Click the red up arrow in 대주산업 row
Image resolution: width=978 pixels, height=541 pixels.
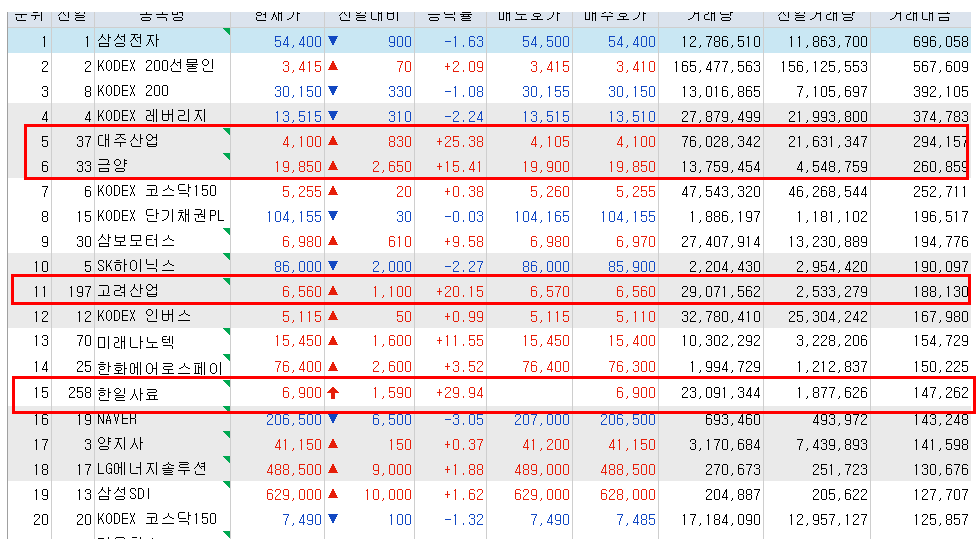click(333, 141)
